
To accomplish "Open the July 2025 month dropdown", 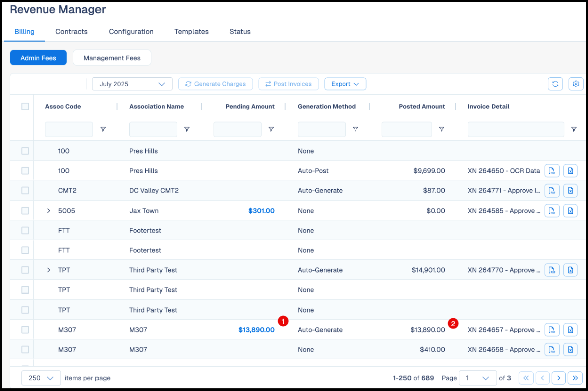I will point(132,84).
